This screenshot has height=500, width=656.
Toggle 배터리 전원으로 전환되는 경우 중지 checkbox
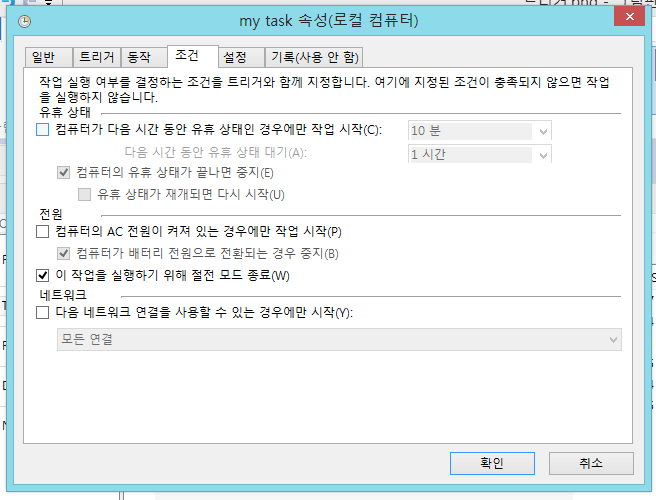click(x=64, y=253)
